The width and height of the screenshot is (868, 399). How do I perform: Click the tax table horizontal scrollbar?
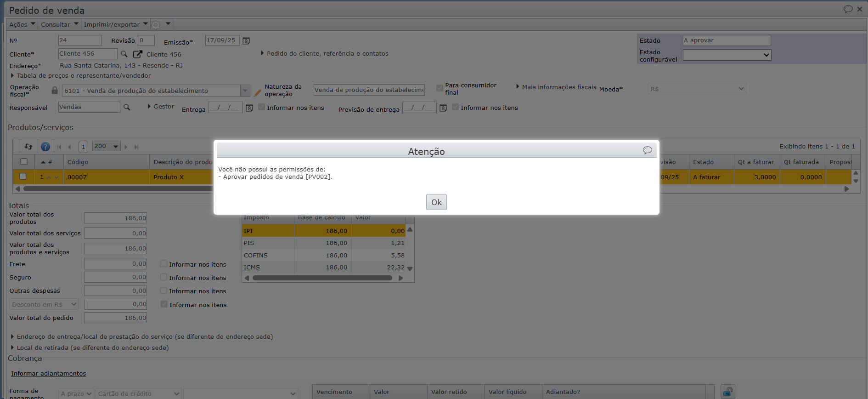click(322, 278)
